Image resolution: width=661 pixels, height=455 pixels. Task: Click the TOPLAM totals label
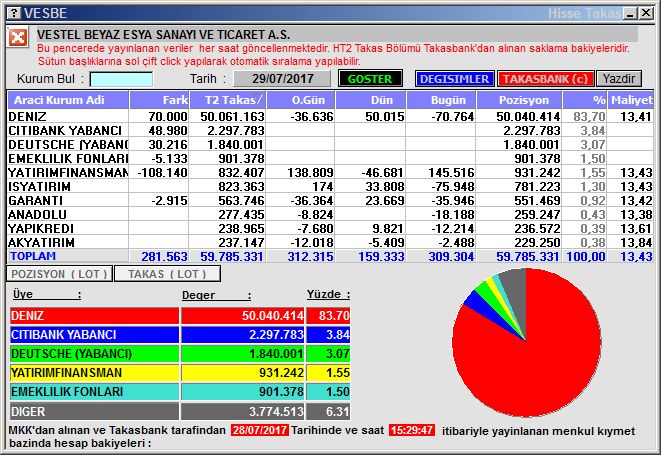pyautogui.click(x=33, y=256)
